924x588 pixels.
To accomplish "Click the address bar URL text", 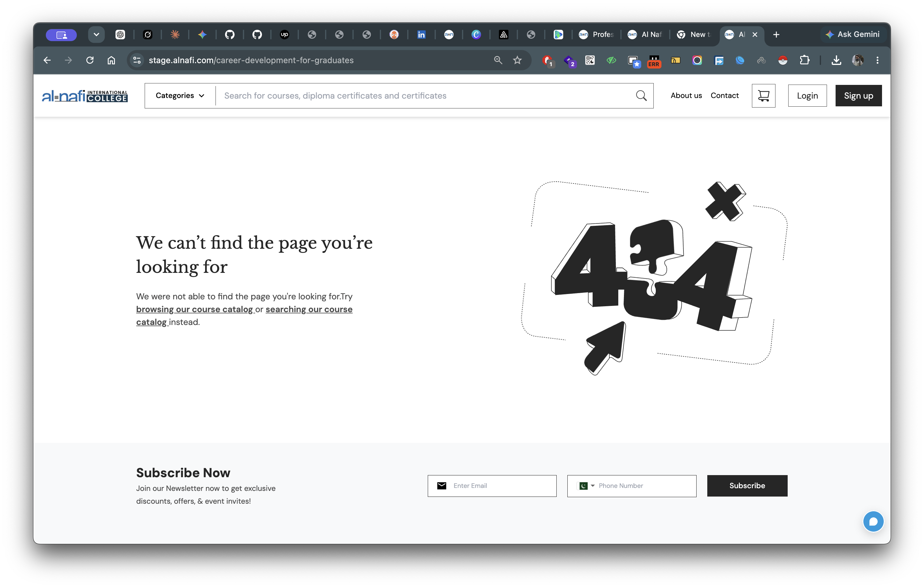I will [x=251, y=60].
